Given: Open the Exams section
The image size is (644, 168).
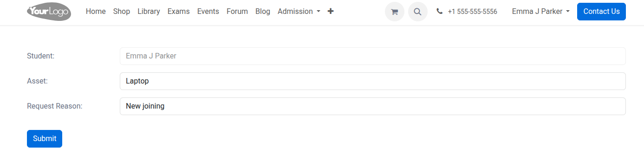Looking at the screenshot, I should pyautogui.click(x=179, y=11).
